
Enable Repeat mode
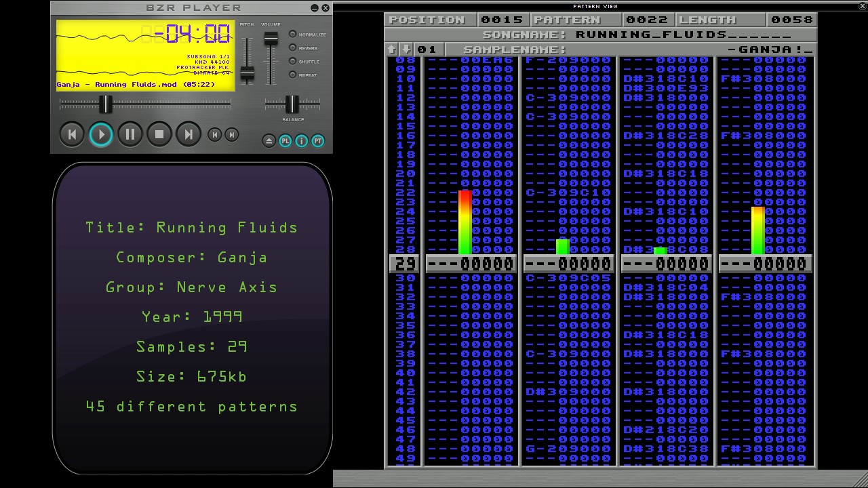coord(293,75)
